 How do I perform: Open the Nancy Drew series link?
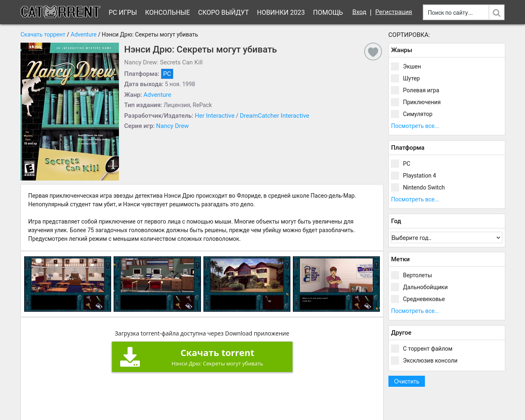[172, 126]
